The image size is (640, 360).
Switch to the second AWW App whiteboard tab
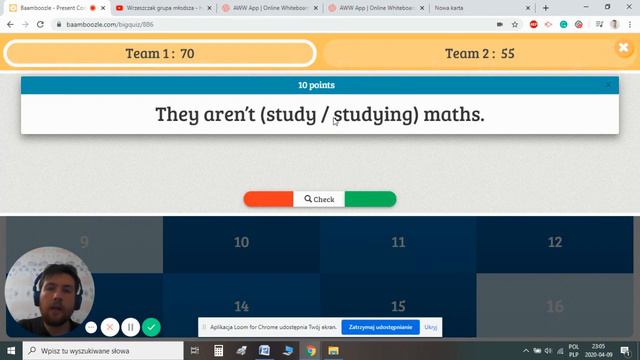(376, 8)
